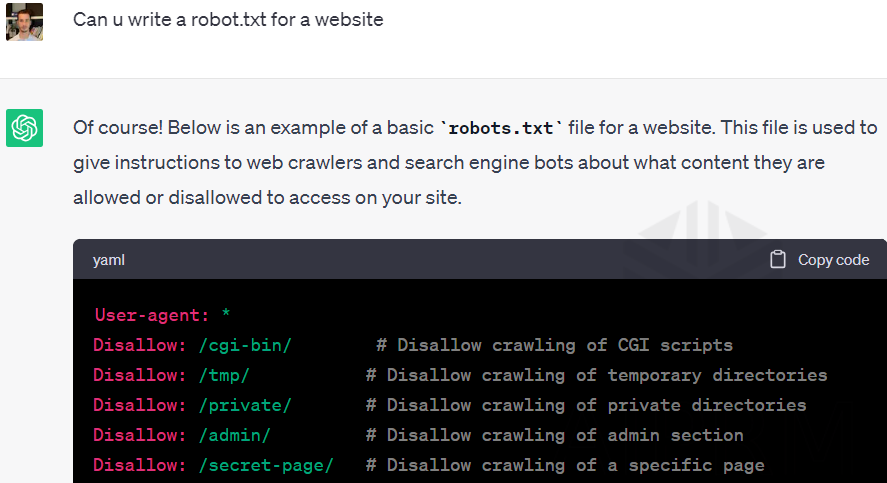The width and height of the screenshot is (887, 483).
Task: Click the user profile avatar photo
Action: pyautogui.click(x=24, y=22)
